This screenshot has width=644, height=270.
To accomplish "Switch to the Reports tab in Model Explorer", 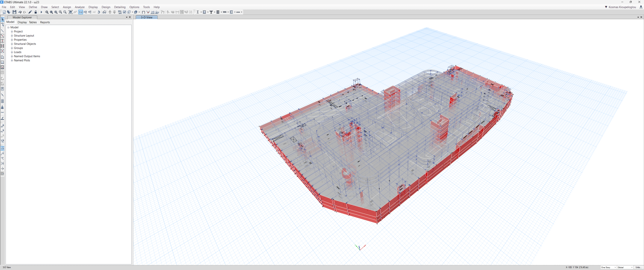I will pos(45,22).
